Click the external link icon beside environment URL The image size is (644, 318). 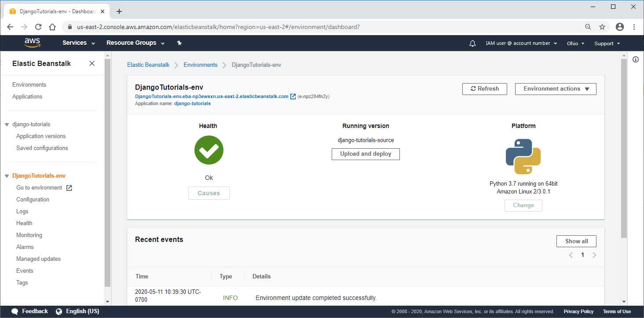[293, 96]
